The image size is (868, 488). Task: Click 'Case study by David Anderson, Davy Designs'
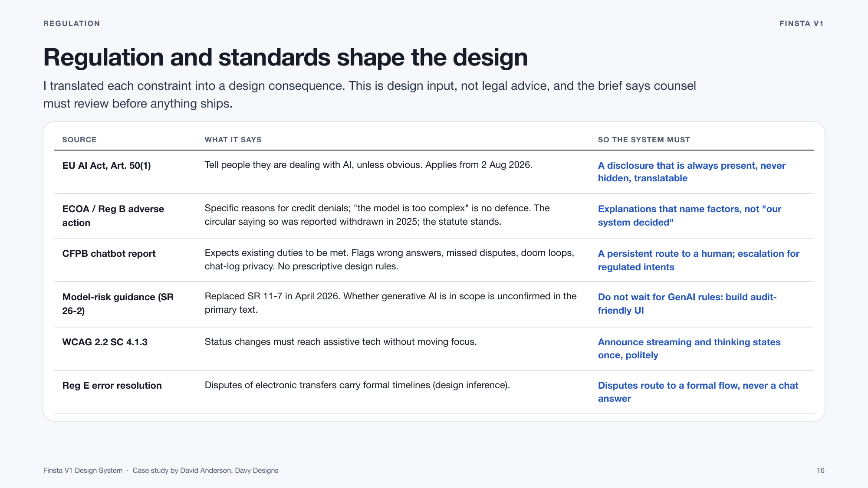click(x=205, y=471)
